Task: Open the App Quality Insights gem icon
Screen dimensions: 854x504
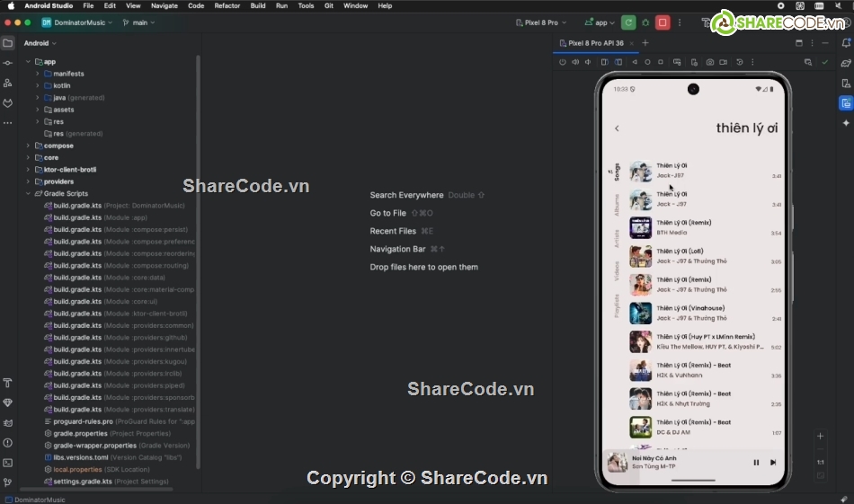Action: click(x=7, y=402)
